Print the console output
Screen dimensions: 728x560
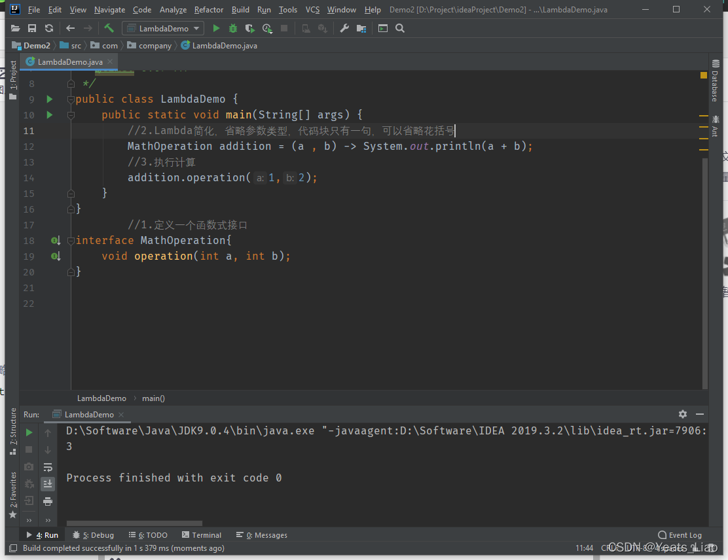[x=48, y=501]
